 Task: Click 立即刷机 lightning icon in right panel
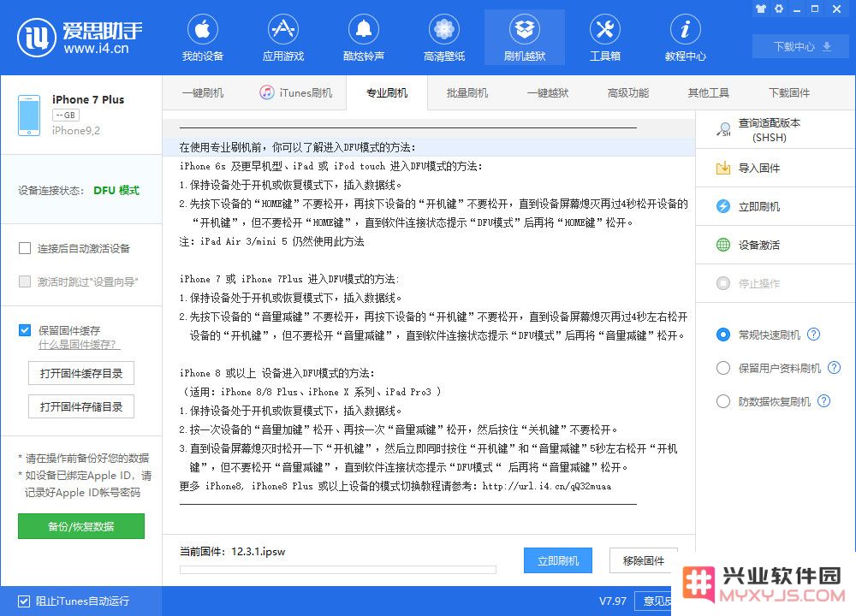723,206
